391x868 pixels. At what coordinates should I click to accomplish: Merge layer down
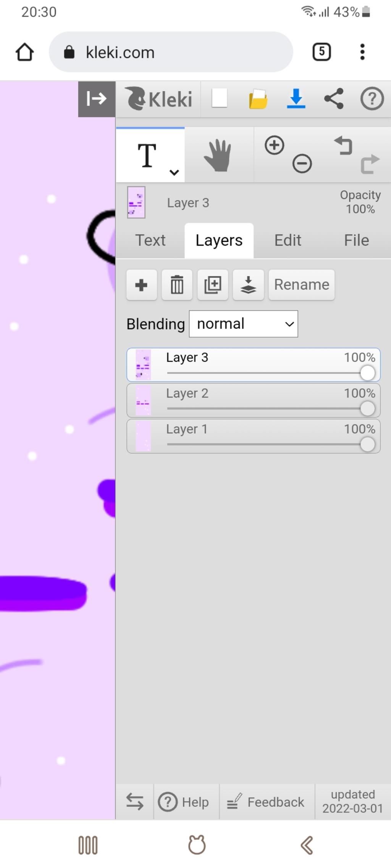[248, 285]
